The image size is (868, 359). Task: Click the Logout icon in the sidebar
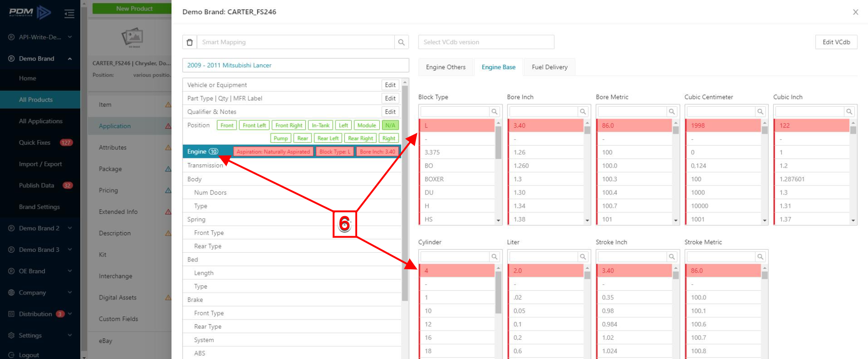11,355
